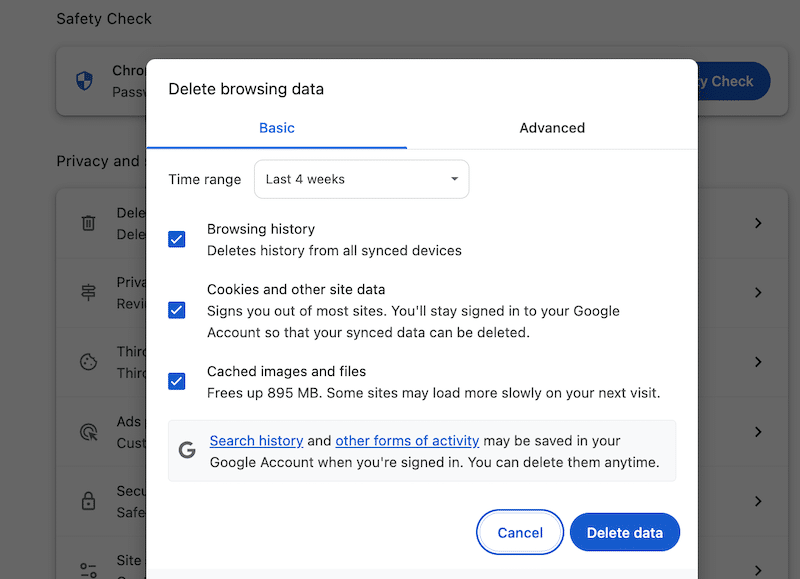
Task: Open the other forms of activity link
Action: [x=407, y=441]
